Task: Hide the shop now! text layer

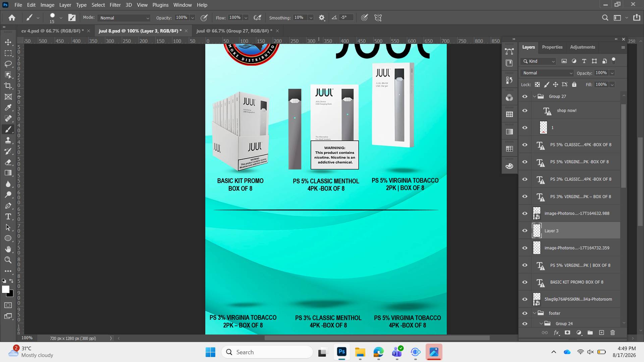Action: [525, 111]
